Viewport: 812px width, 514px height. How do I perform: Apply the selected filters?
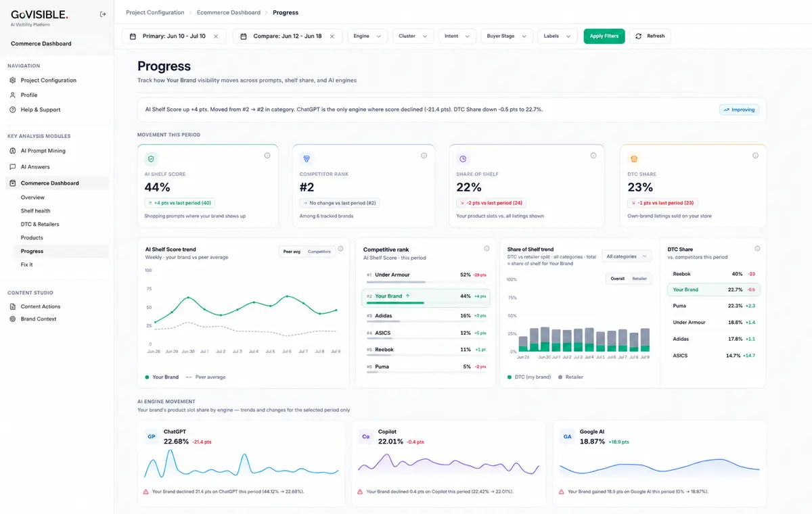click(x=604, y=37)
